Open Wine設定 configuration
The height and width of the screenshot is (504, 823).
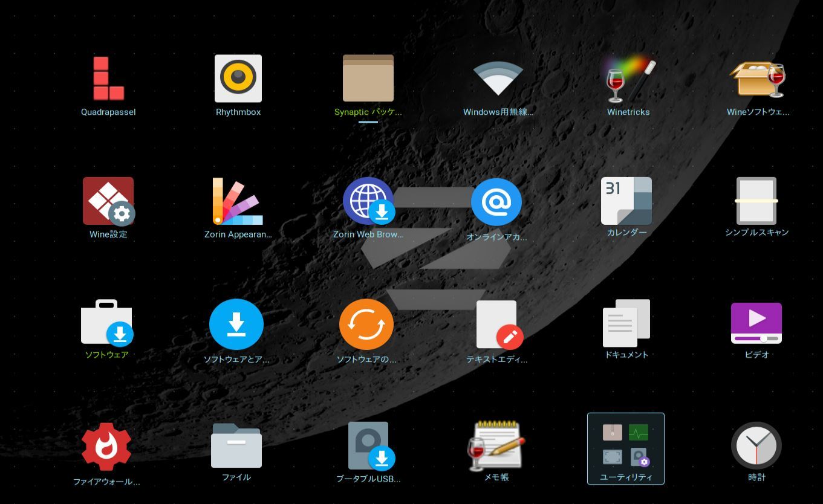[x=108, y=201]
